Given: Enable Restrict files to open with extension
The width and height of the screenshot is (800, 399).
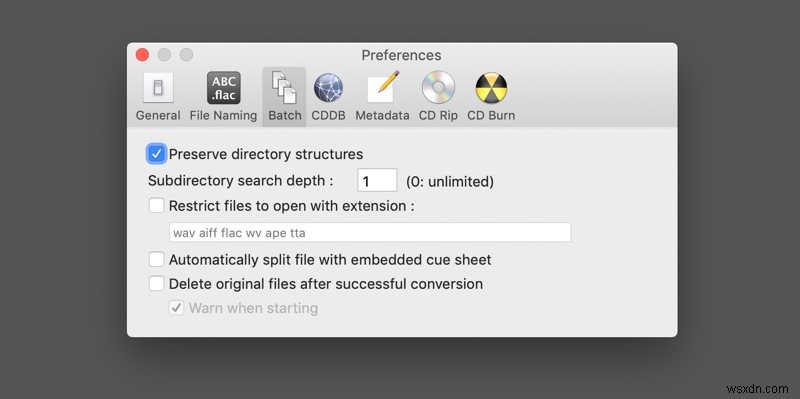Looking at the screenshot, I should [157, 206].
